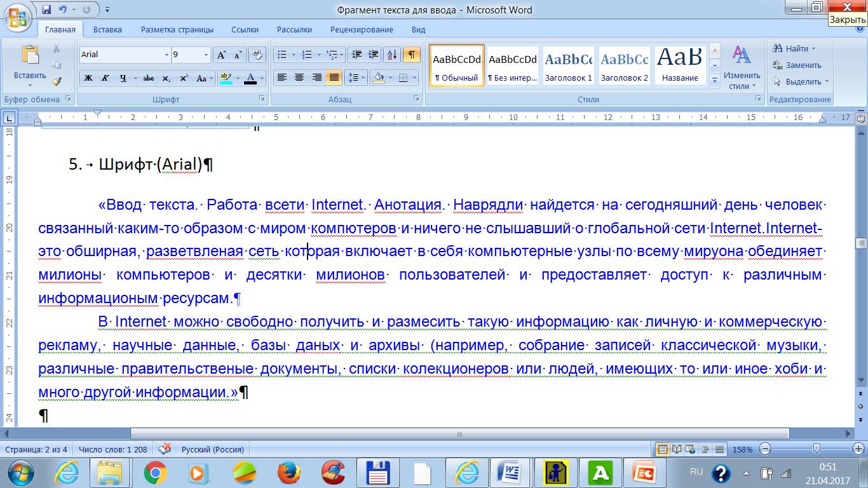Click the Заменить replace button

[797, 65]
